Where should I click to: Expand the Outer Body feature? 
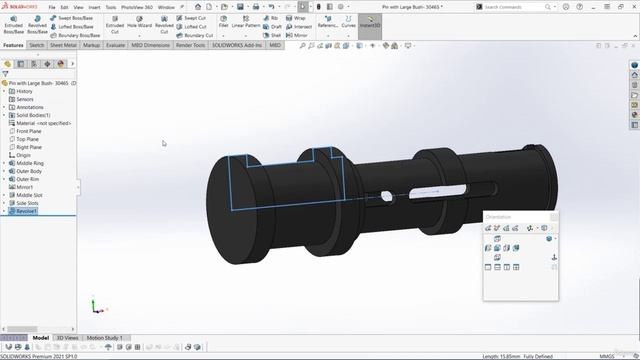(x=4, y=171)
